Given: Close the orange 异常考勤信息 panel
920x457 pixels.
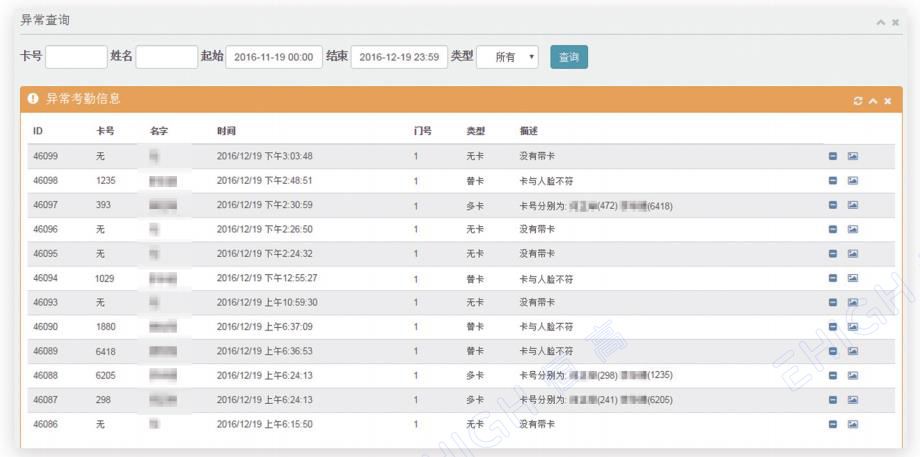Looking at the screenshot, I should pyautogui.click(x=887, y=101).
